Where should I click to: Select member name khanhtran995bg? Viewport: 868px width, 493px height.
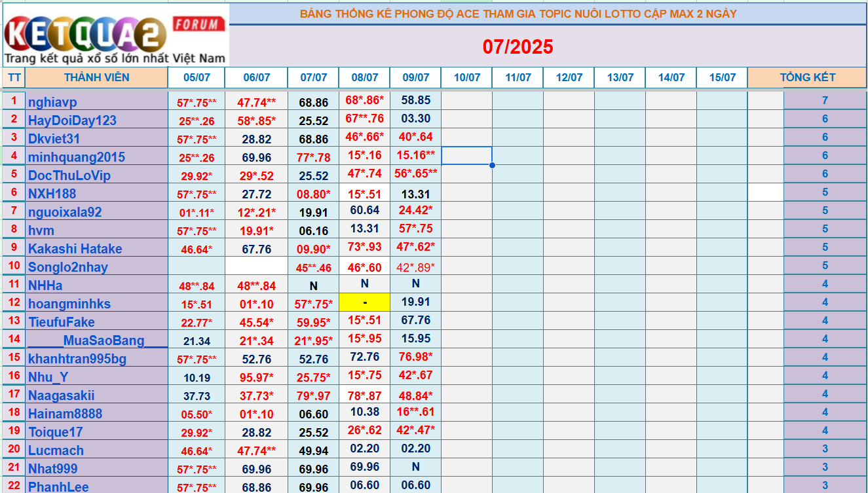(77, 359)
